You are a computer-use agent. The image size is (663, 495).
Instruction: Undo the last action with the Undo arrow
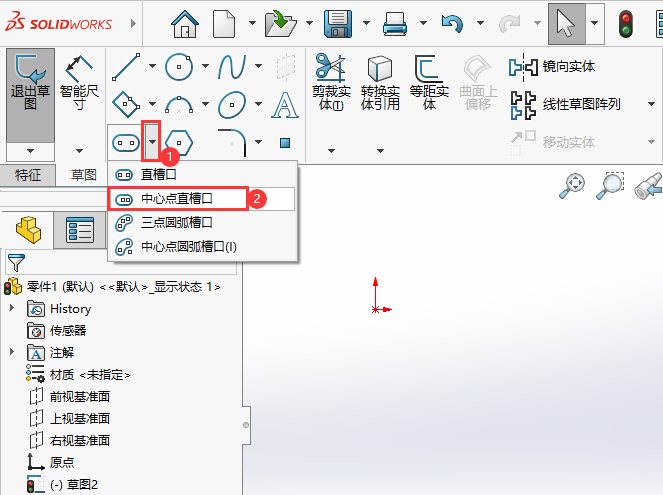pyautogui.click(x=452, y=24)
